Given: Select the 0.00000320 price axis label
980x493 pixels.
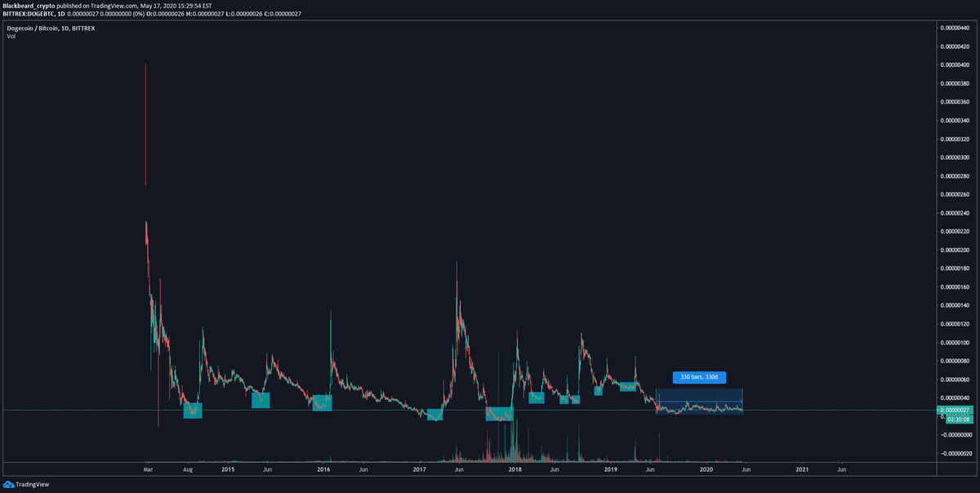Looking at the screenshot, I should point(955,139).
